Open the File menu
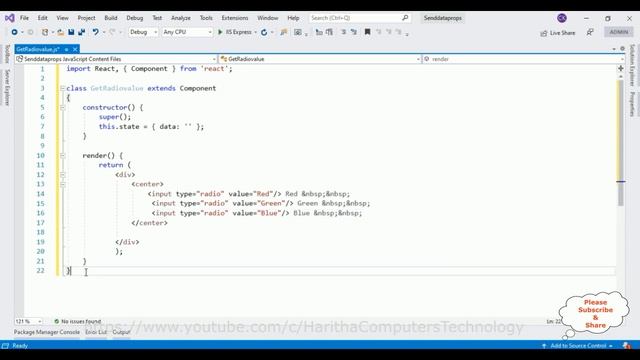 tap(24, 18)
